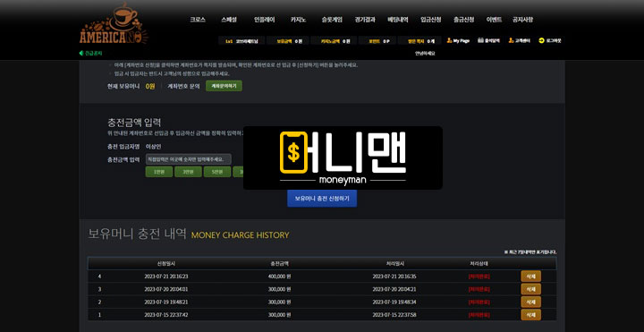Image resolution: width=644 pixels, height=332 pixels.
Task: Focus the 충전금액 입력 amount field
Action: [189, 159]
